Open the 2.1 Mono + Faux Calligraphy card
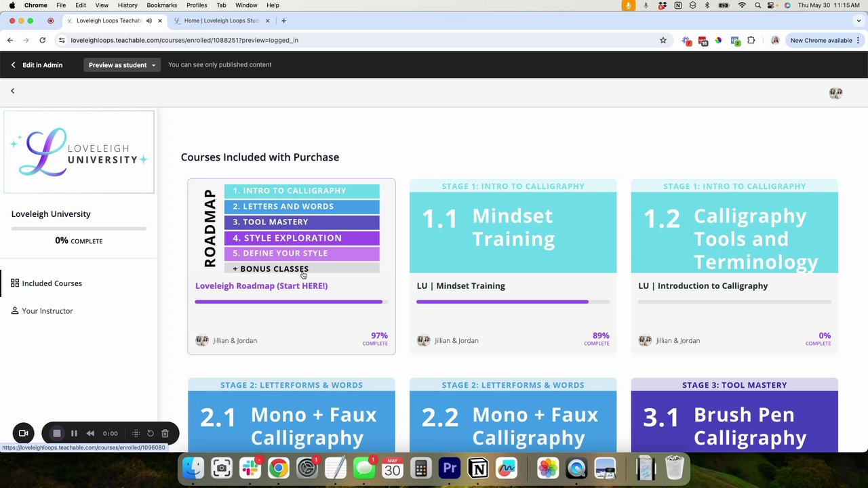The width and height of the screenshot is (868, 488). click(x=292, y=415)
